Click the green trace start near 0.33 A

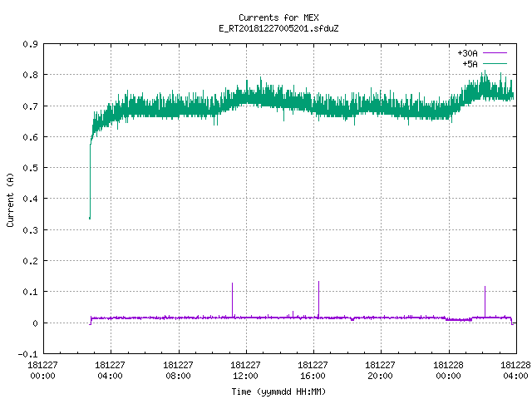(x=90, y=218)
